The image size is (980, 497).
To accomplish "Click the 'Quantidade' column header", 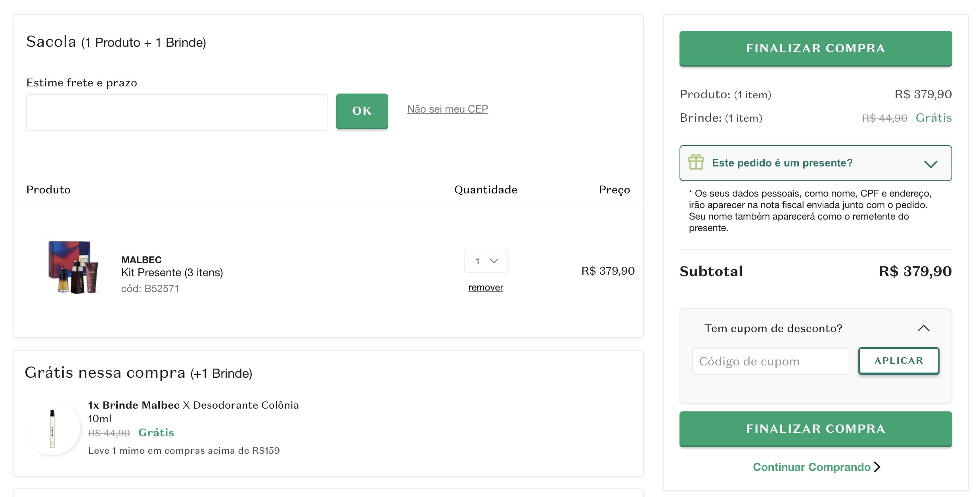I will (x=486, y=190).
